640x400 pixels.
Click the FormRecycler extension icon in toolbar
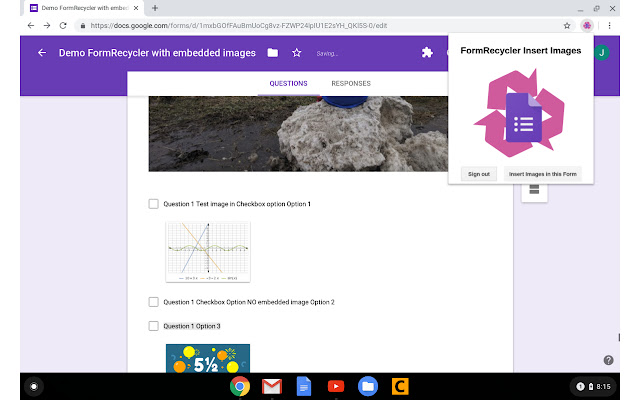pyautogui.click(x=588, y=25)
